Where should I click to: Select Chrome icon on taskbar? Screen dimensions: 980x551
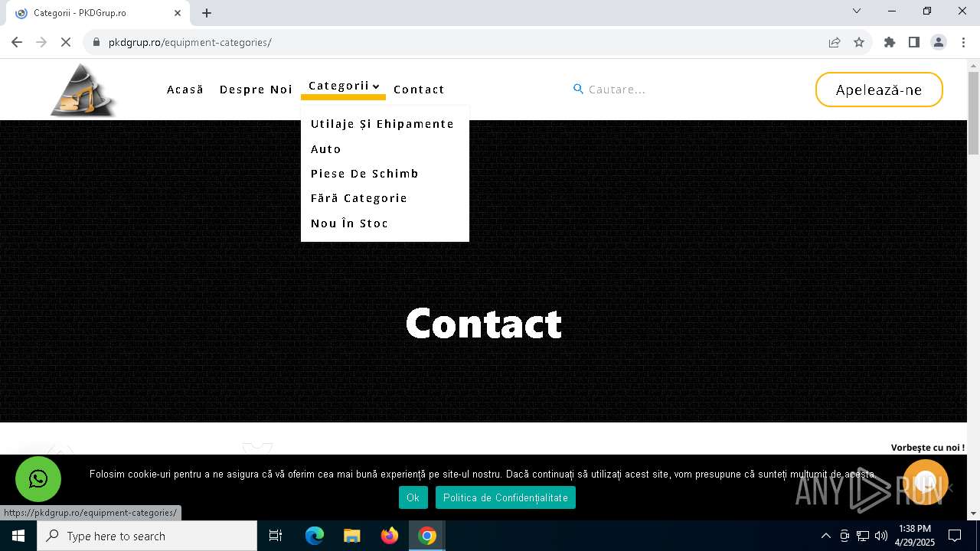pyautogui.click(x=427, y=536)
